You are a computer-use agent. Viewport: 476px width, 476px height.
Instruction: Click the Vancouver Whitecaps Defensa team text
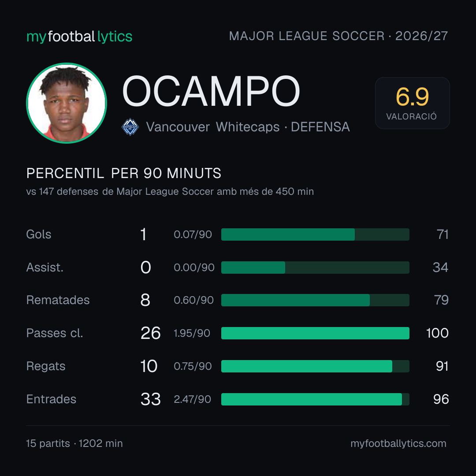pos(248,127)
